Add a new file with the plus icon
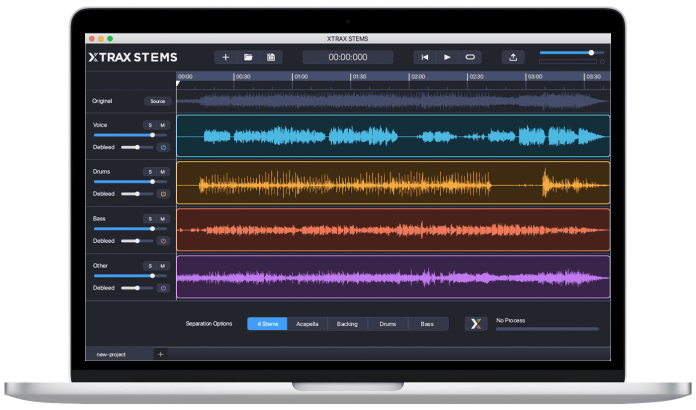 [225, 57]
